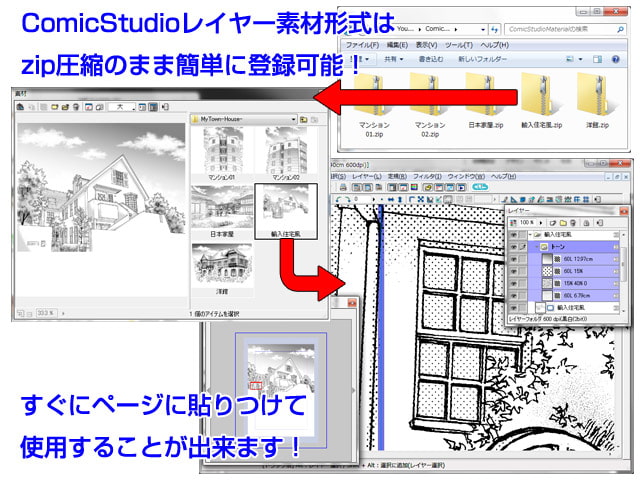Click folder icon beside MyTown-House dropdown
640x480 pixels.
click(303, 119)
